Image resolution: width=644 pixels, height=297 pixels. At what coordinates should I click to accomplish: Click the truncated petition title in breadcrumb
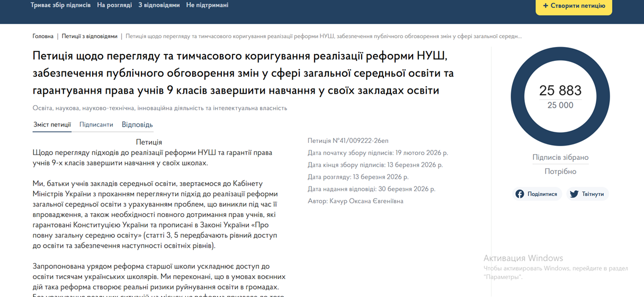[323, 37]
